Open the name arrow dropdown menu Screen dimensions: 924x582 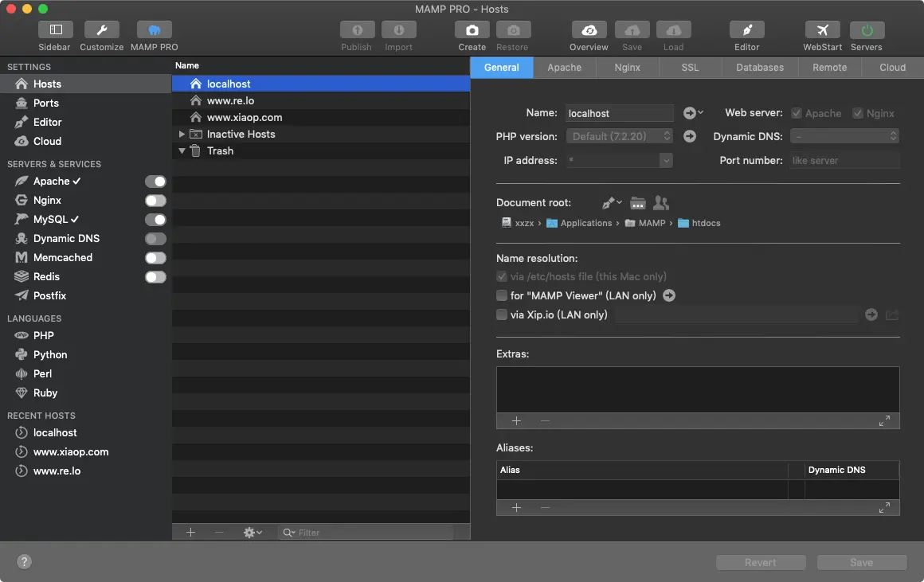[693, 112]
